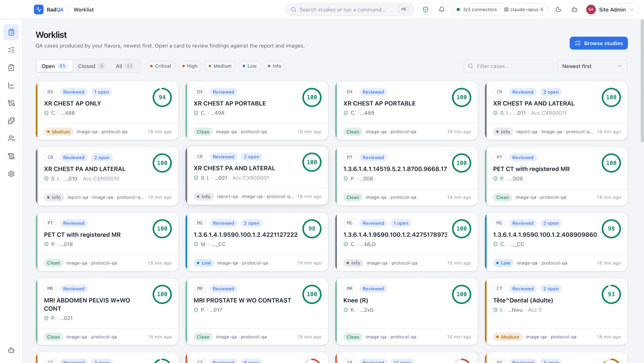Click the 1.3.6.1.4.1.14519.5.2.1.8700.9668.17 card title
The image size is (644, 363).
395,169
